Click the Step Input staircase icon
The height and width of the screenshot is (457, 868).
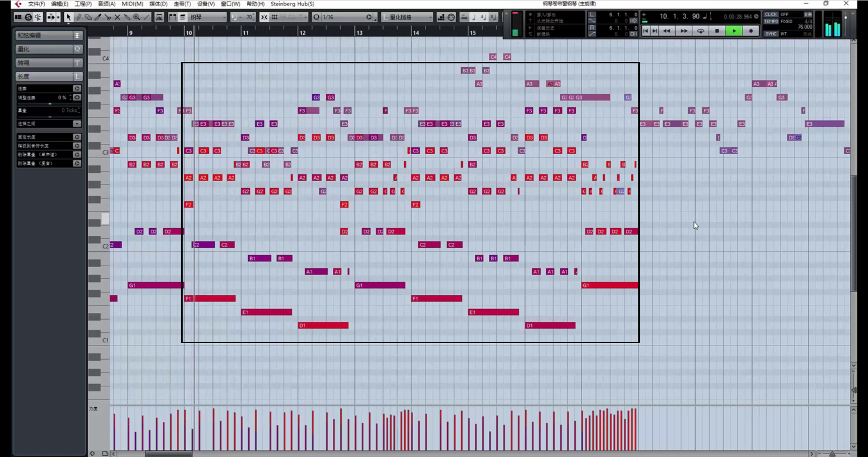click(441, 17)
